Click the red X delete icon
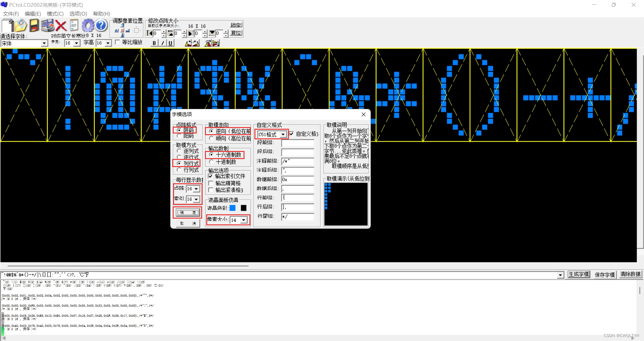Viewport: 644px width, 341px height. (x=61, y=26)
